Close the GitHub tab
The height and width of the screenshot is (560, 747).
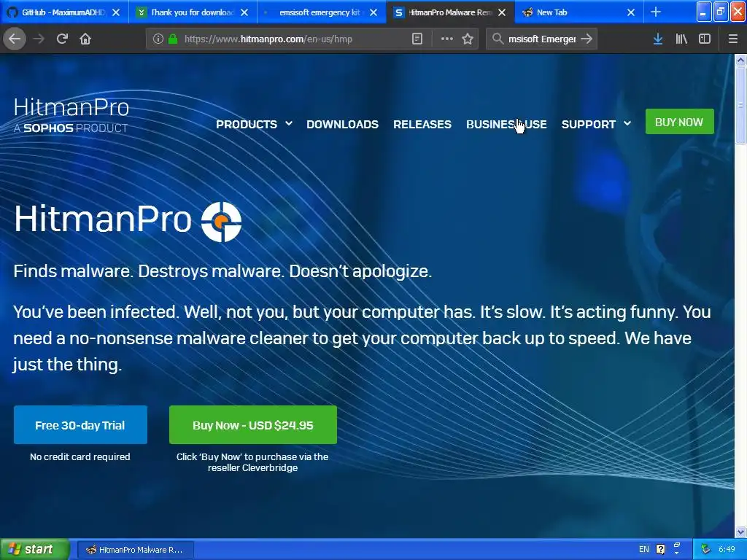(116, 12)
